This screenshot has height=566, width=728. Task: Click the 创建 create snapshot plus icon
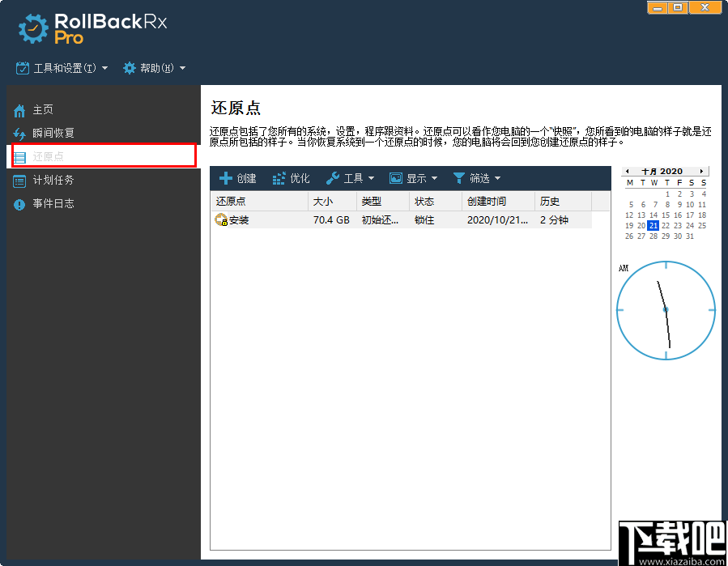(x=225, y=177)
